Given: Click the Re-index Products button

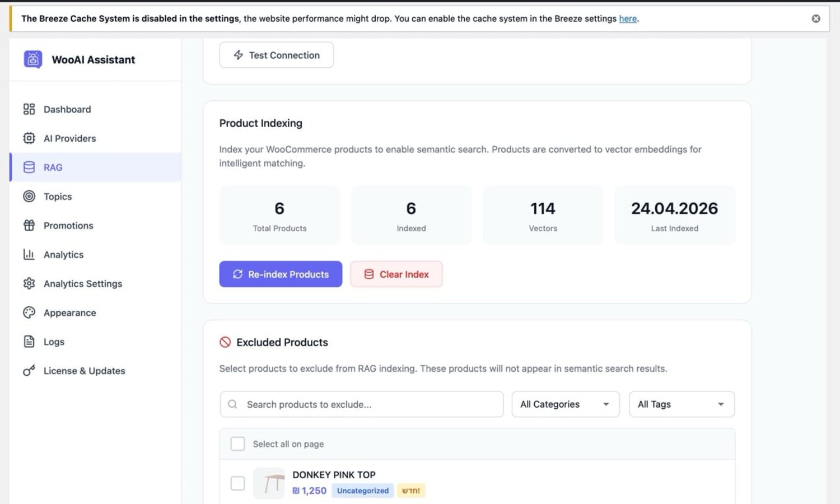Looking at the screenshot, I should tap(281, 274).
